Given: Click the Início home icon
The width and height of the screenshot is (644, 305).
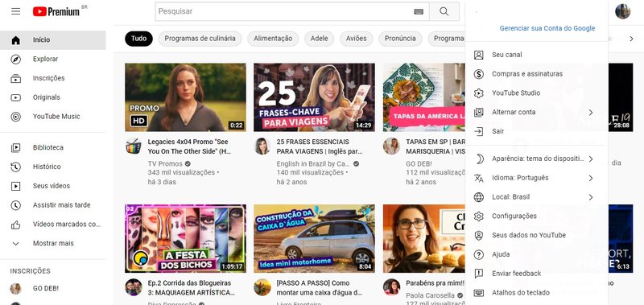Looking at the screenshot, I should click(15, 39).
